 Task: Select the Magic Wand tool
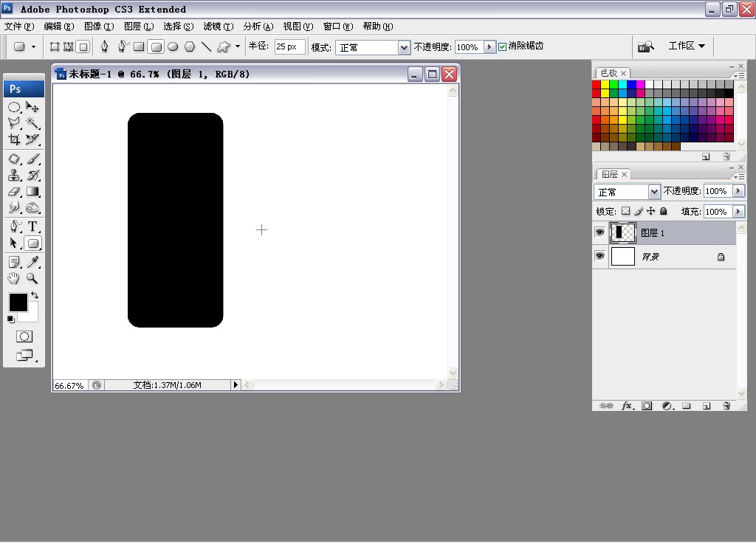(x=32, y=123)
